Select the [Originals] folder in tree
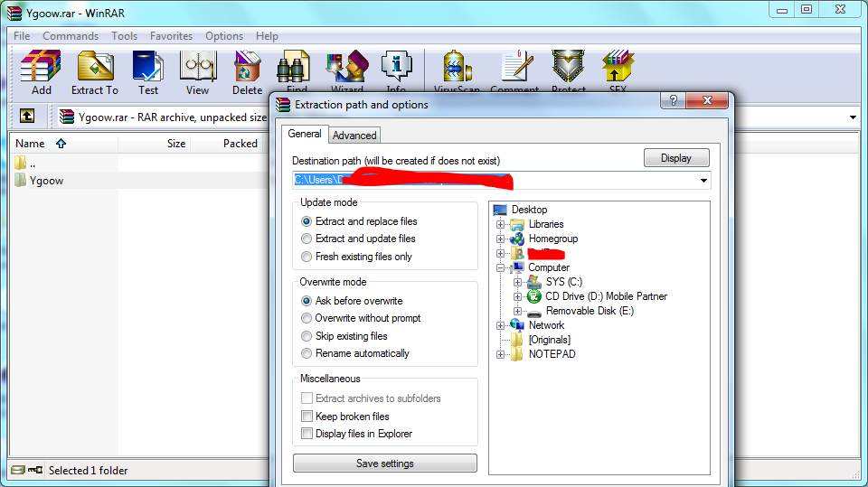This screenshot has height=487, width=868. 549,339
